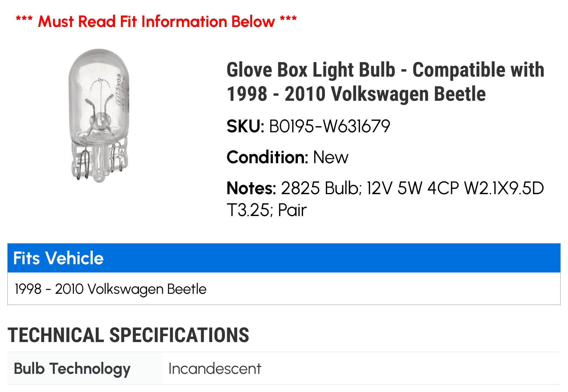This screenshot has width=568, height=392.
Task: Click the red "Must Read Fit Information Below" notice
Action: [156, 22]
